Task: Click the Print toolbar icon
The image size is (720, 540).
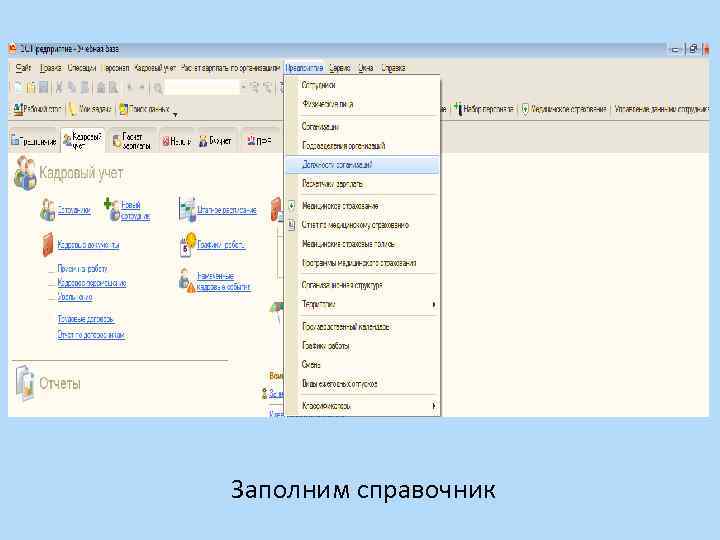Action: point(101,87)
